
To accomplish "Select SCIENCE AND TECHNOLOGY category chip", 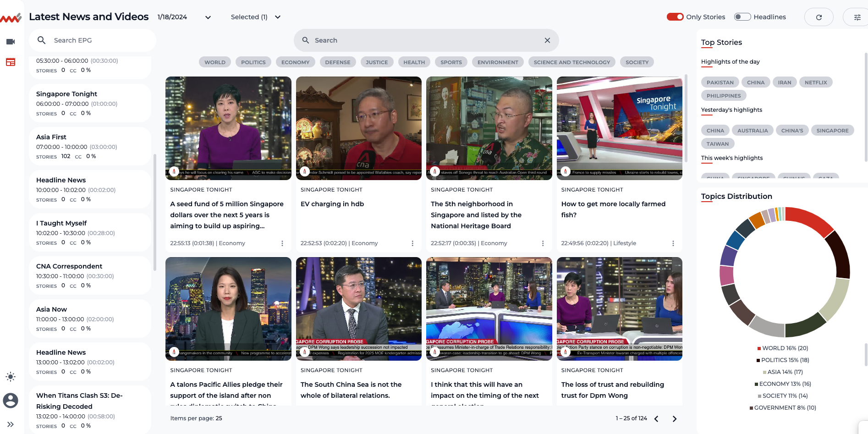I will point(572,62).
